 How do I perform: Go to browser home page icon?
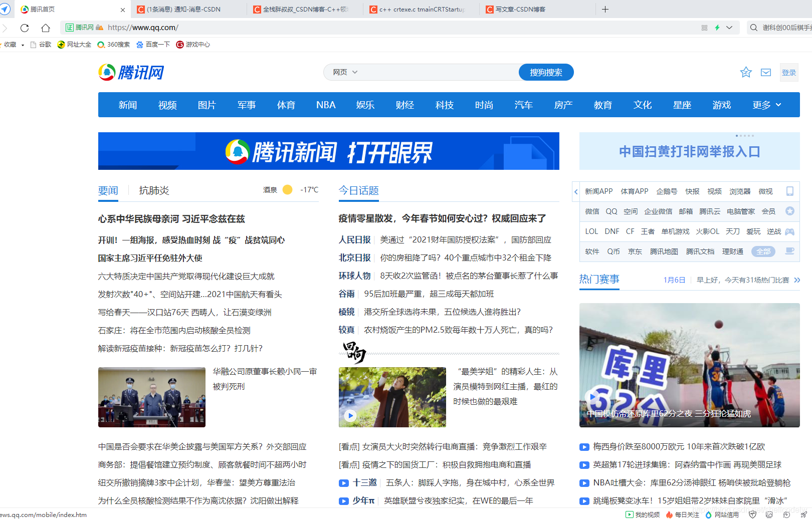pyautogui.click(x=46, y=28)
